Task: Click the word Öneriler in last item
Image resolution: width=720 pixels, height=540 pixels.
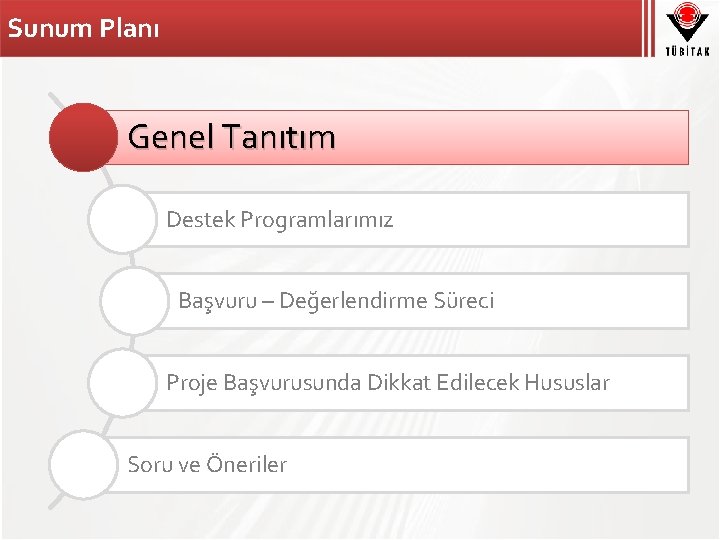Action: tap(246, 464)
